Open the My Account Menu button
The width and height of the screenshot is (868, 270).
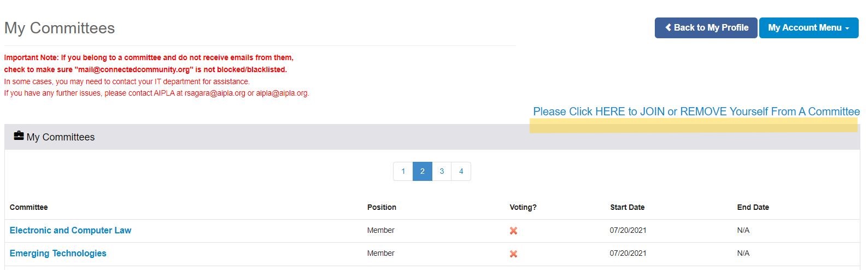coord(808,28)
